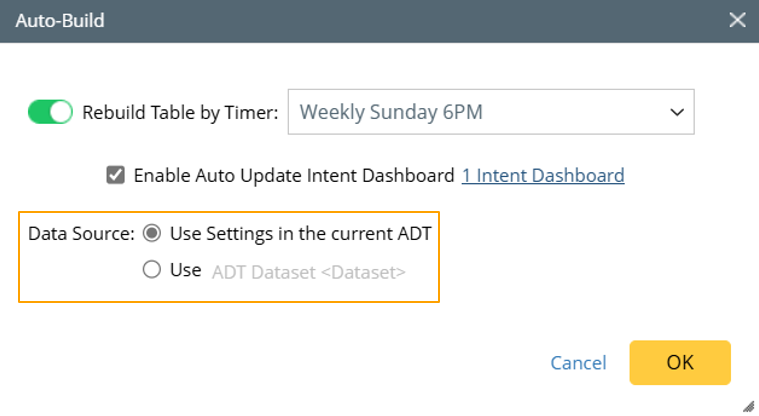The width and height of the screenshot is (759, 416).
Task: Click the Rebuild Table by Timer label
Action: point(180,112)
